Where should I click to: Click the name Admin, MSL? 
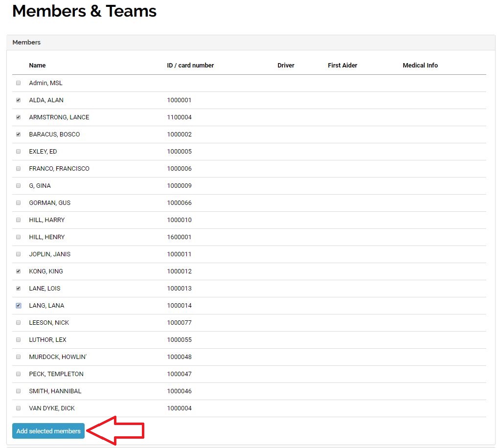[45, 83]
